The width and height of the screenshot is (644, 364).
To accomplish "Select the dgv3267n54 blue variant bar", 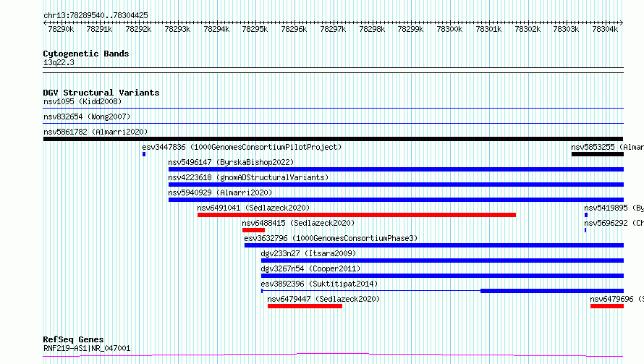I will [x=442, y=276].
